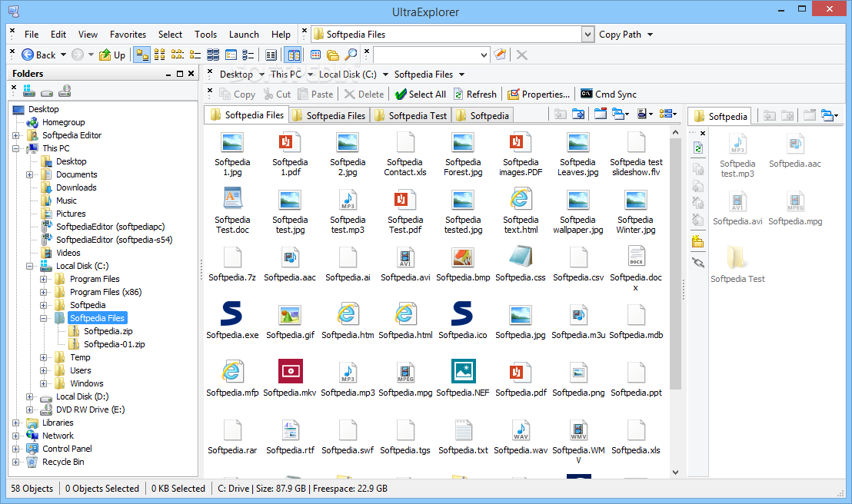This screenshot has width=852, height=504.
Task: Click the filter text input field
Action: tap(426, 55)
